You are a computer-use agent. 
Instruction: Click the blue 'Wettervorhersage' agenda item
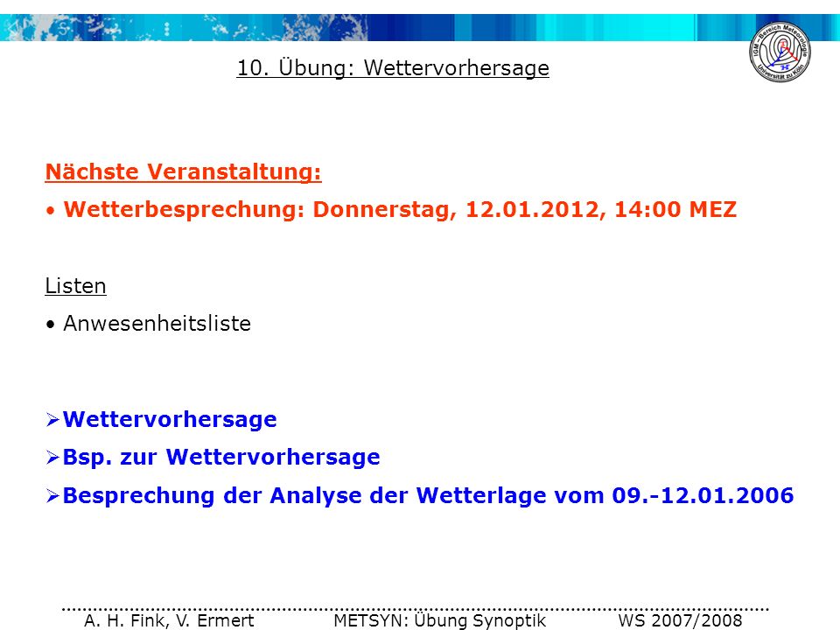pos(170,419)
